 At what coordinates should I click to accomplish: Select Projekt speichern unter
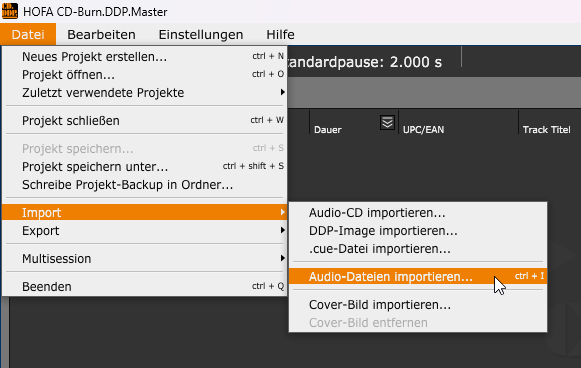click(x=145, y=166)
